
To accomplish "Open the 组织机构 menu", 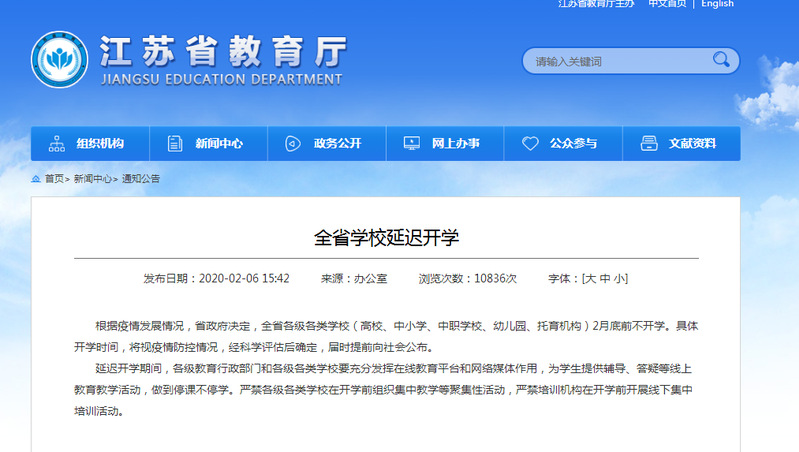I will (x=100, y=144).
